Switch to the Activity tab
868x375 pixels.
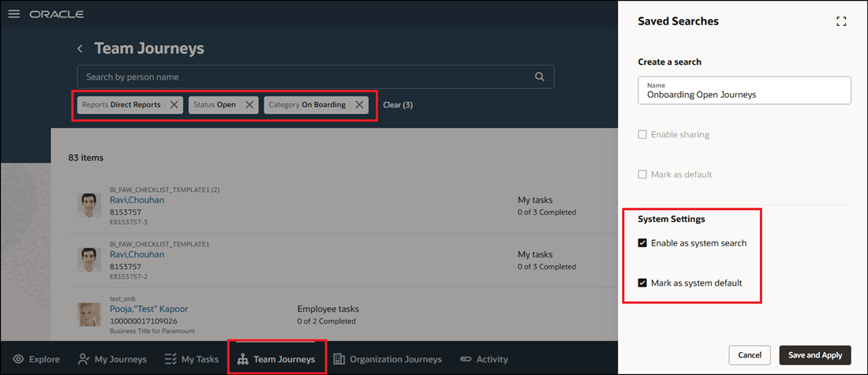[x=484, y=359]
